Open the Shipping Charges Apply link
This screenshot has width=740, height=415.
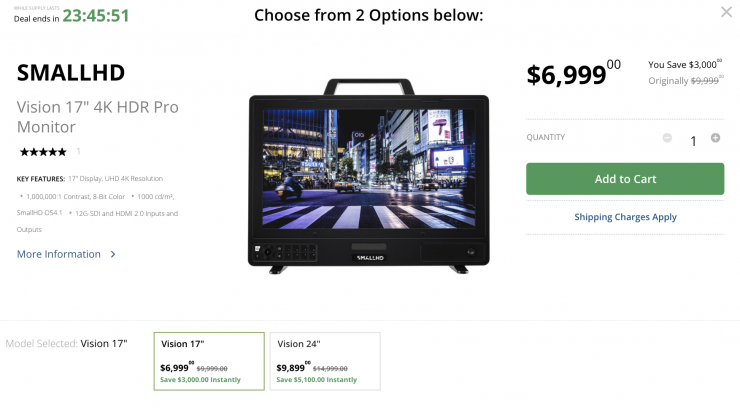[625, 217]
